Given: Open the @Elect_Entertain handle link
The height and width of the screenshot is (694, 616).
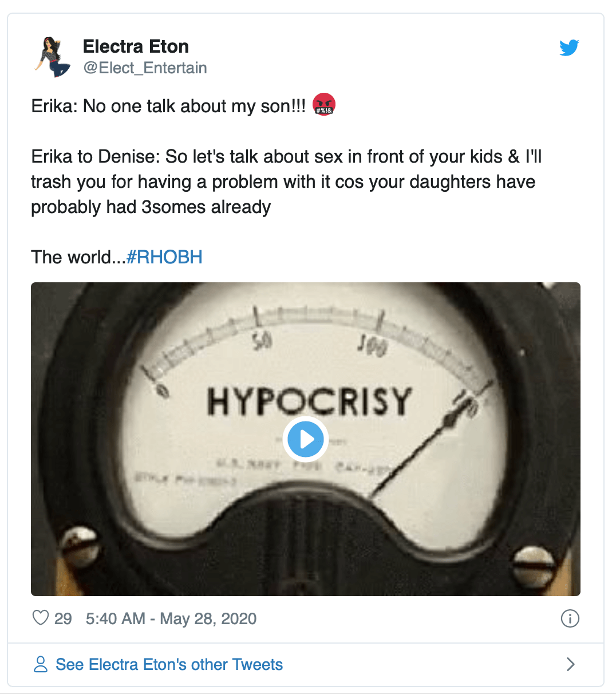Looking at the screenshot, I should pyautogui.click(x=145, y=68).
